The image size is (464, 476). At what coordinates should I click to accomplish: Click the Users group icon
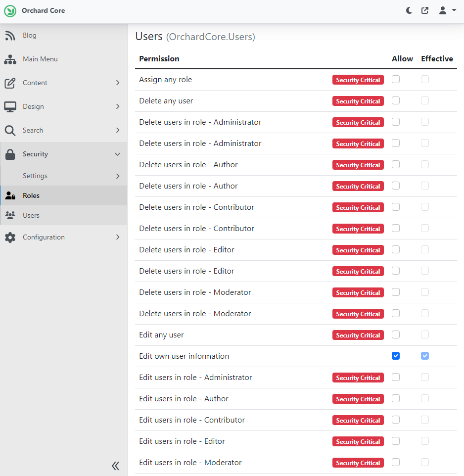click(x=10, y=215)
